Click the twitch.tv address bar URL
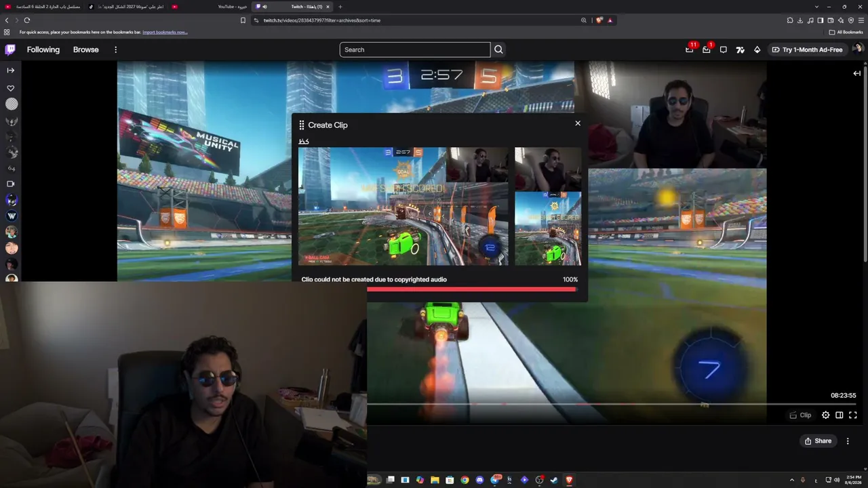The width and height of the screenshot is (868, 488). click(322, 20)
